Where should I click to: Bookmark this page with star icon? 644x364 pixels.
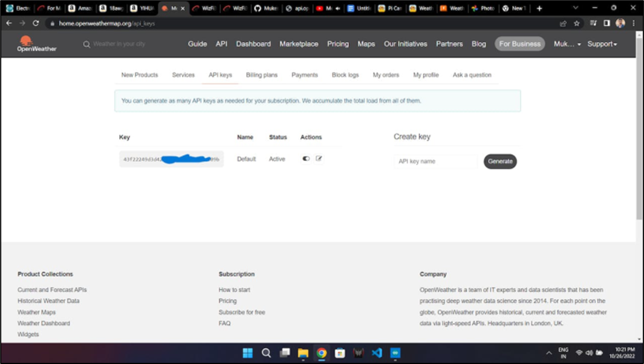coord(576,24)
